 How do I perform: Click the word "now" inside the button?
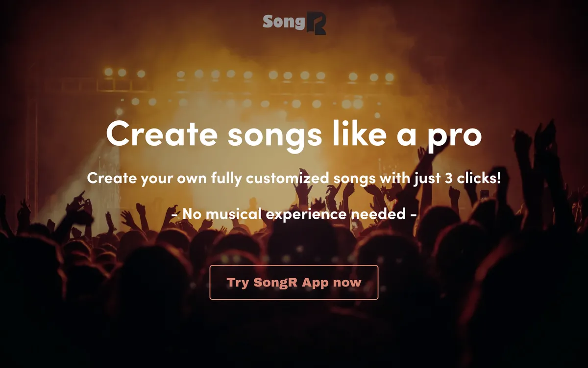347,283
